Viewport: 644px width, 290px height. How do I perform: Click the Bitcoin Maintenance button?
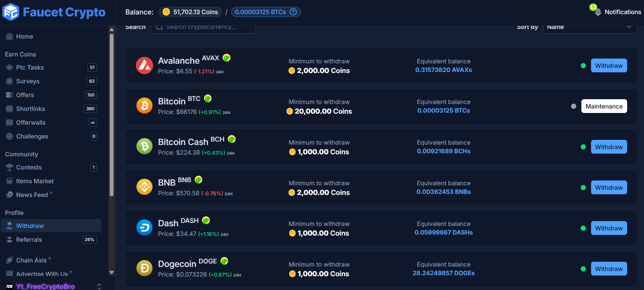pyautogui.click(x=604, y=106)
